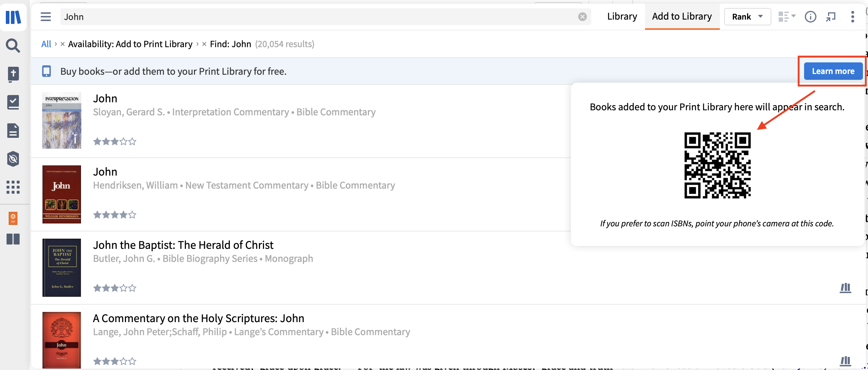Open the Rank sort dropdown
Image resolution: width=868 pixels, height=370 pixels.
747,17
